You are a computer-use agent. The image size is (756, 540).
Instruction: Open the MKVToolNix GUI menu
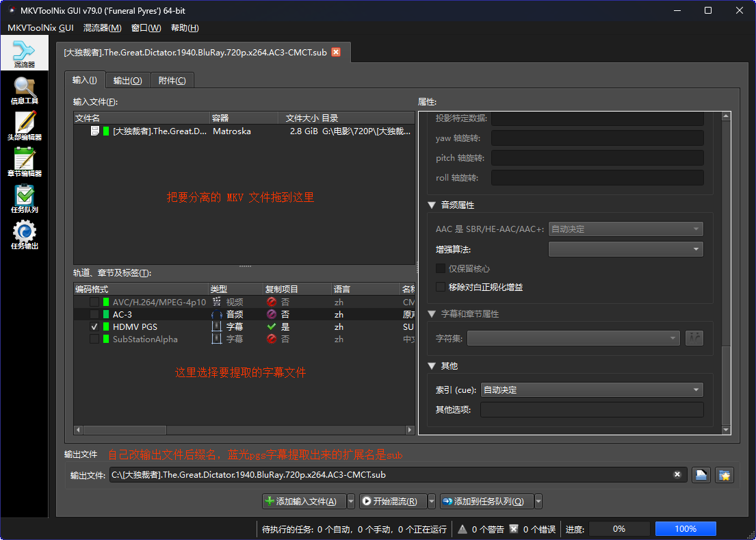(x=40, y=28)
